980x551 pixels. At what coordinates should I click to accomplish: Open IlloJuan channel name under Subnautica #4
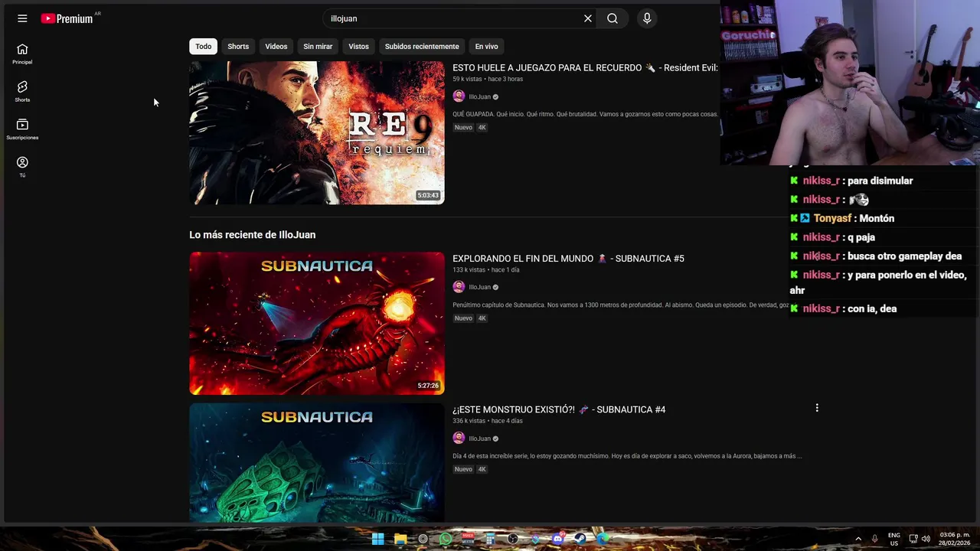point(479,439)
